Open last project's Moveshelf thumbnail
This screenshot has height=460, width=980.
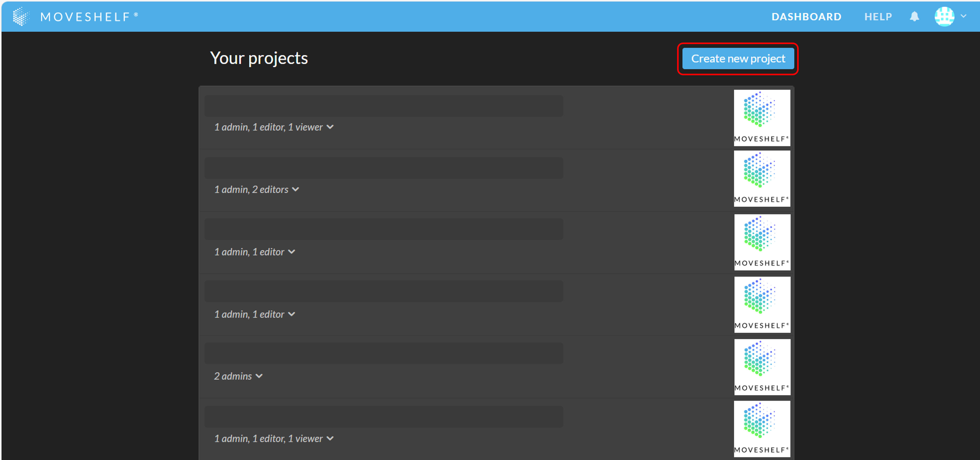[x=762, y=429]
